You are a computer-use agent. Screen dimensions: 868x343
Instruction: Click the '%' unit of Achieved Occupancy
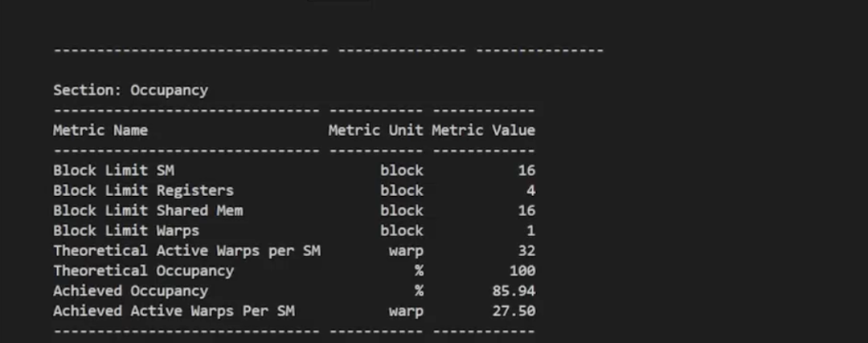[x=419, y=291]
